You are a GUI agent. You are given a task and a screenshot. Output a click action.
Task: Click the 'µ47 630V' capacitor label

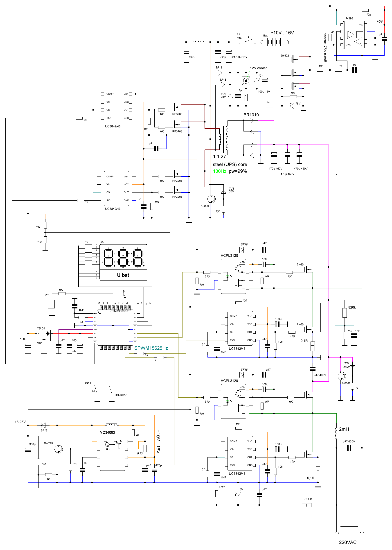349,441
